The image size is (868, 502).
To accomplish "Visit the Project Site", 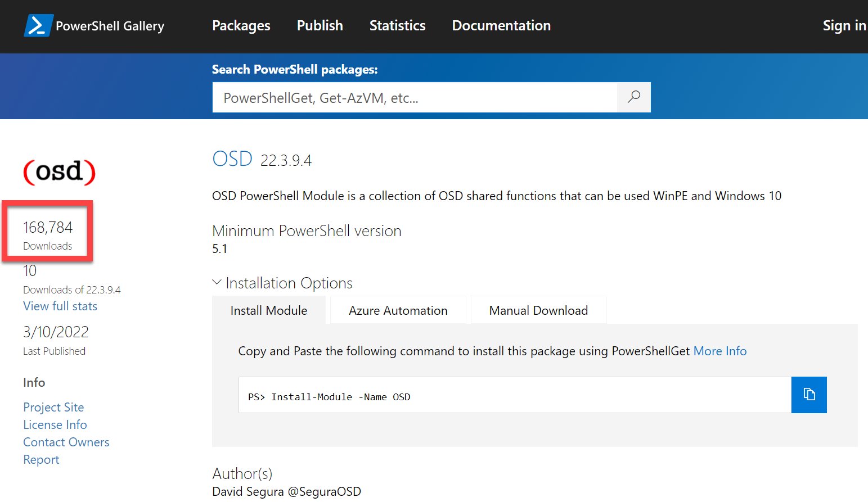I will [x=53, y=406].
